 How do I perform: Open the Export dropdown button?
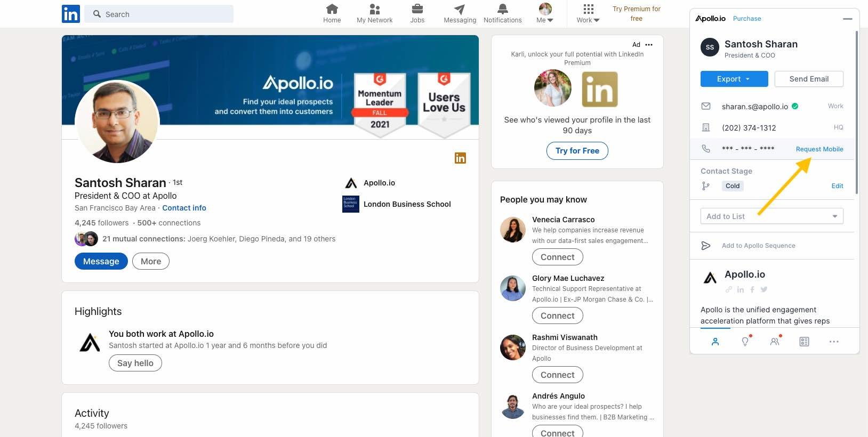pyautogui.click(x=734, y=79)
